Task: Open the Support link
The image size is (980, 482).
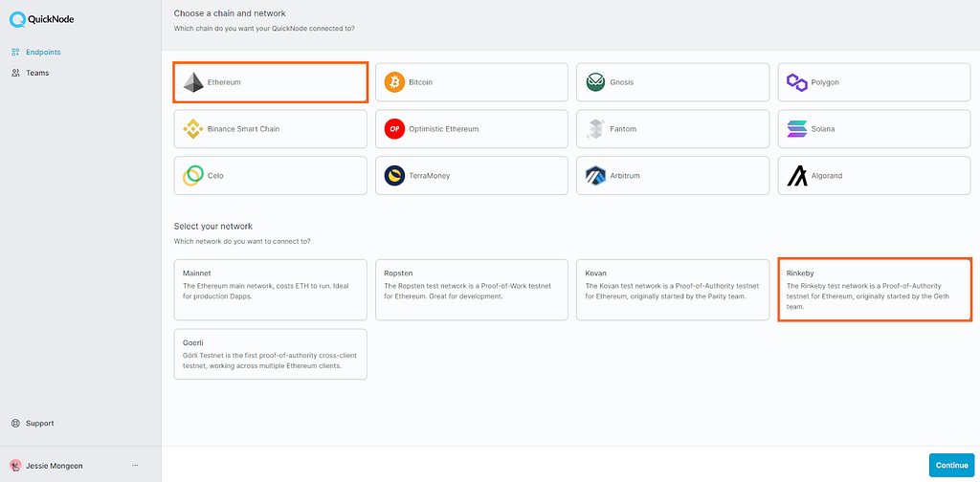Action: point(33,424)
